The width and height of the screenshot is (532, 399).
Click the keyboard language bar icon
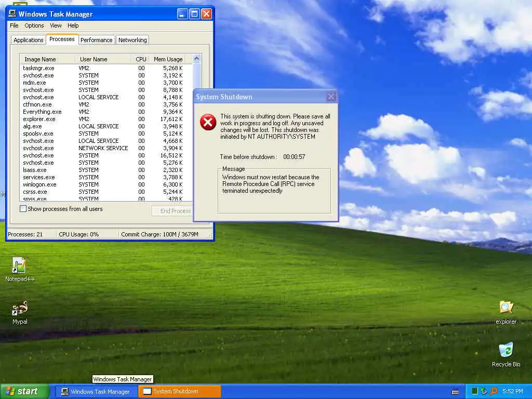[455, 392]
